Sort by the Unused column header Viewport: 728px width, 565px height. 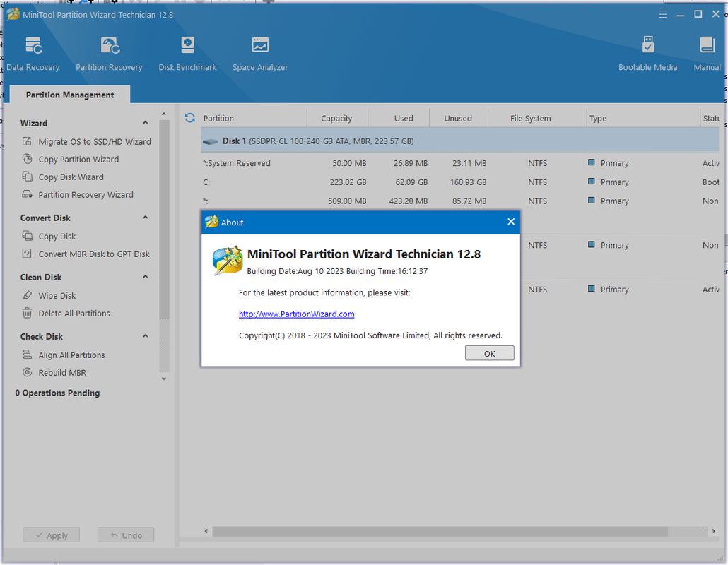458,118
